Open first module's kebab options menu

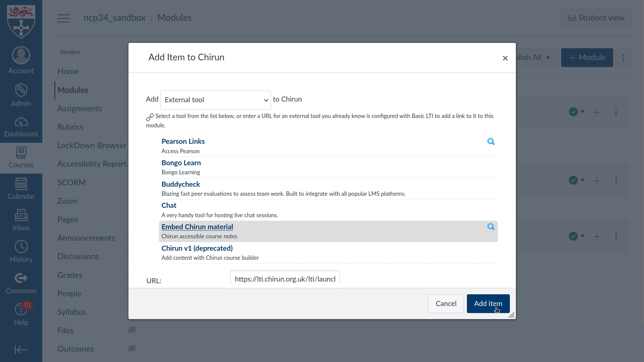[616, 112]
